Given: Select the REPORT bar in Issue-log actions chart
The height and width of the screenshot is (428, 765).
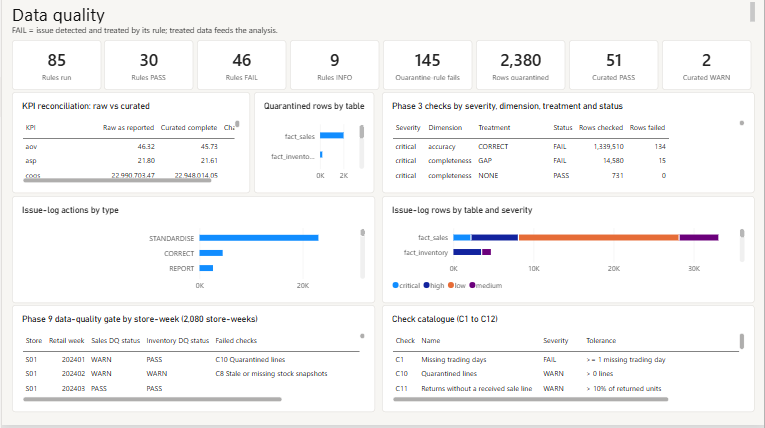Looking at the screenshot, I should 206,268.
